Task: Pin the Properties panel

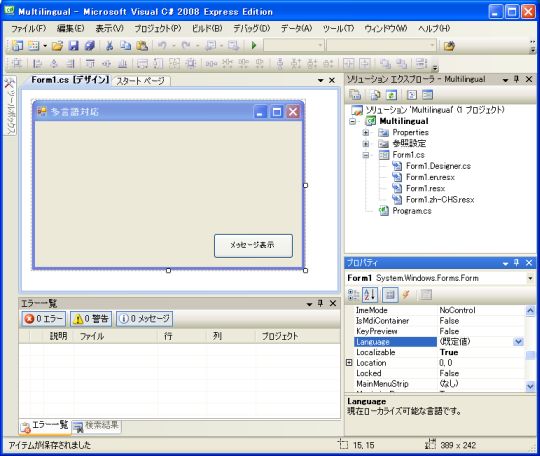Action: tap(517, 263)
